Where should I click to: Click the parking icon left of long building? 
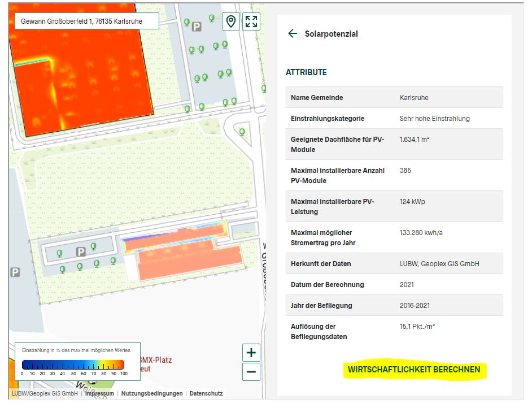pyautogui.click(x=81, y=251)
